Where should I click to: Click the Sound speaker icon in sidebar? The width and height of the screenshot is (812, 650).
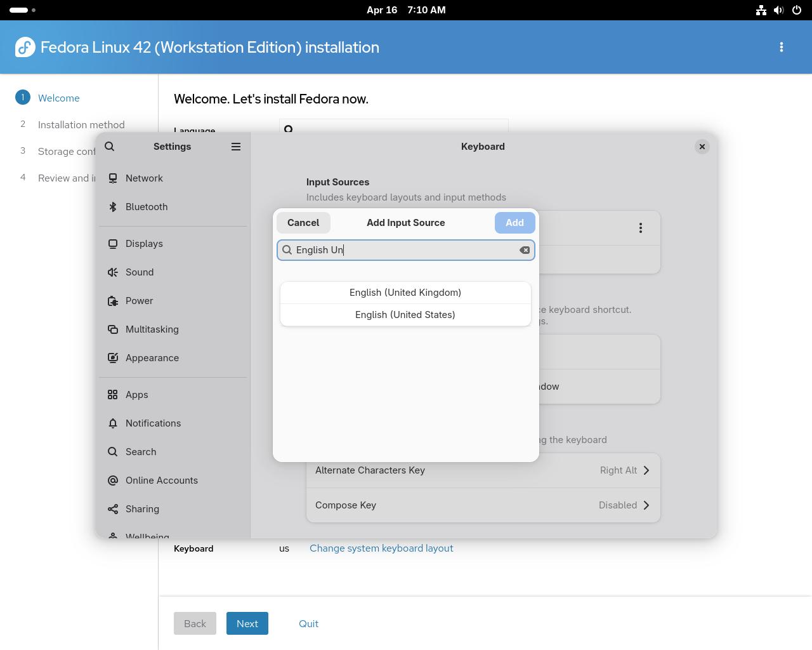point(113,272)
